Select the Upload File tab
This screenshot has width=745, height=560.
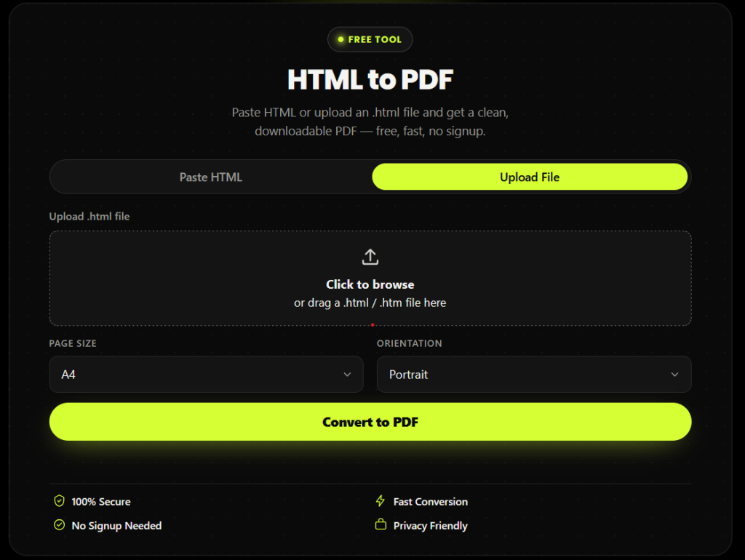530,177
